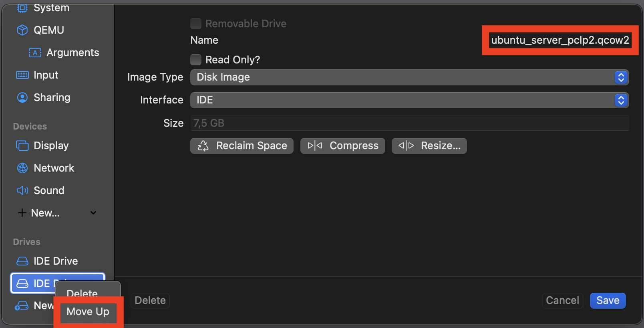644x328 pixels.
Task: Click the drive name ubuntu_server_pclp2.qcow2
Action: [560, 40]
